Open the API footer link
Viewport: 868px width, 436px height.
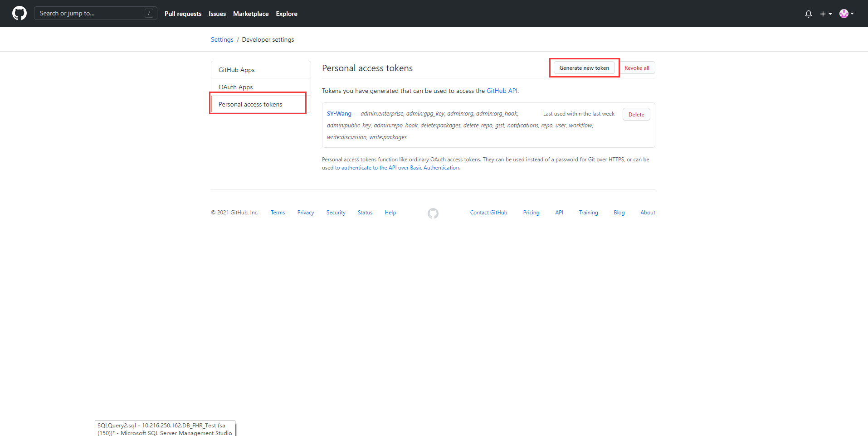coord(559,213)
